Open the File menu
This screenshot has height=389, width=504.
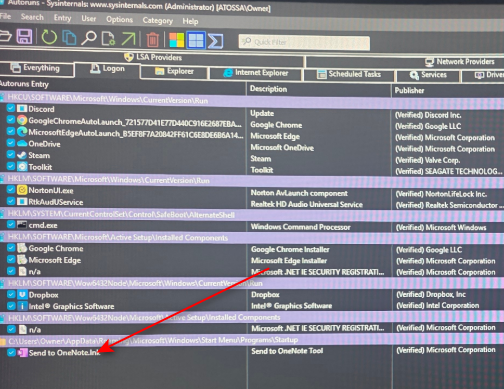point(5,16)
